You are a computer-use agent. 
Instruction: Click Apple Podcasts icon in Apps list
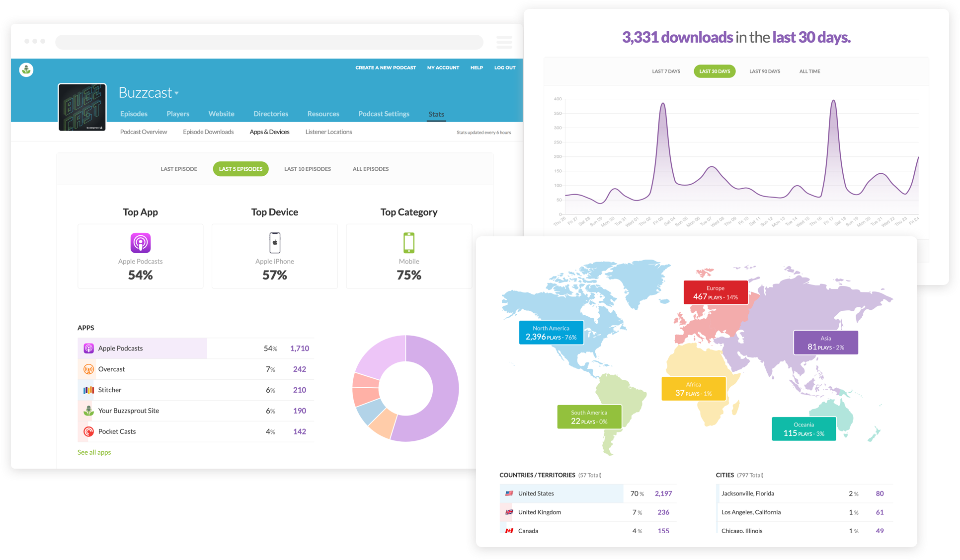click(88, 349)
